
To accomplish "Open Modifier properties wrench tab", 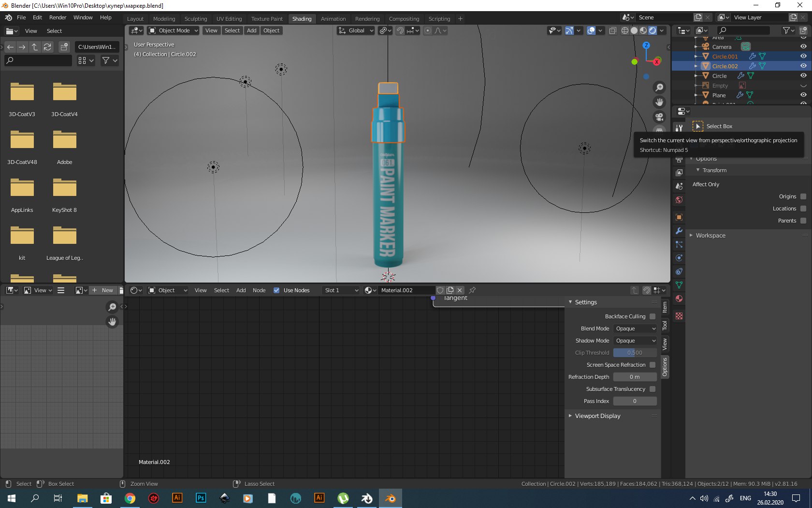I will tap(679, 231).
